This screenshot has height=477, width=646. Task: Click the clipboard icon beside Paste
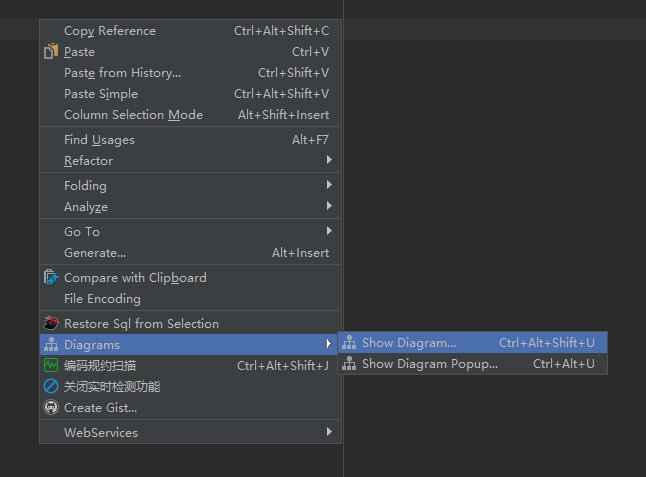click(x=51, y=51)
